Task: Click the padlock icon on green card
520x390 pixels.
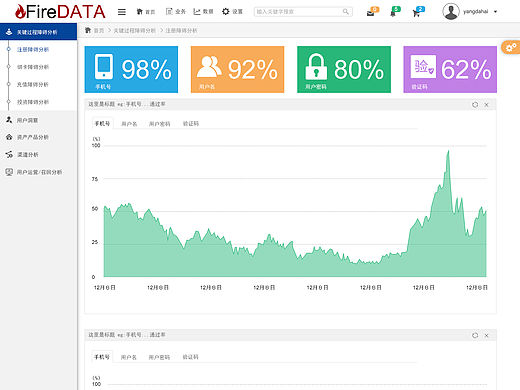Action: pos(316,66)
